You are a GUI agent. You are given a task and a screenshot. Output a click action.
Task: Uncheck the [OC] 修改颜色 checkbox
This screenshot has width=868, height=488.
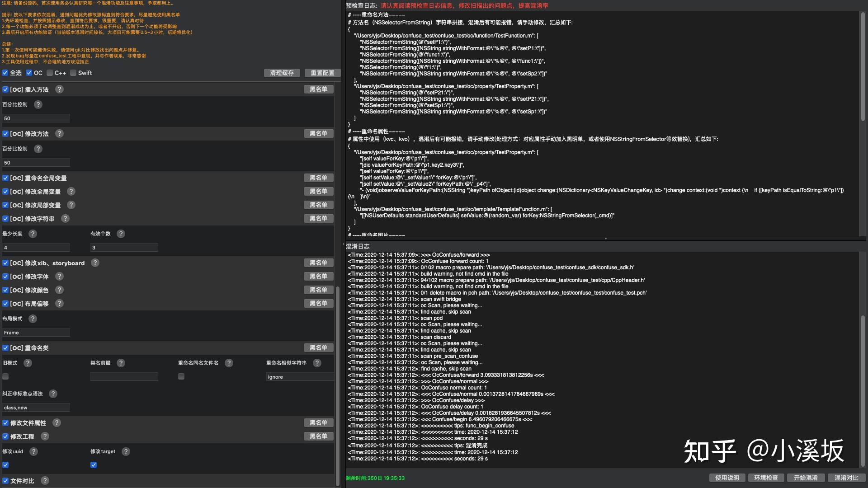pos(5,290)
